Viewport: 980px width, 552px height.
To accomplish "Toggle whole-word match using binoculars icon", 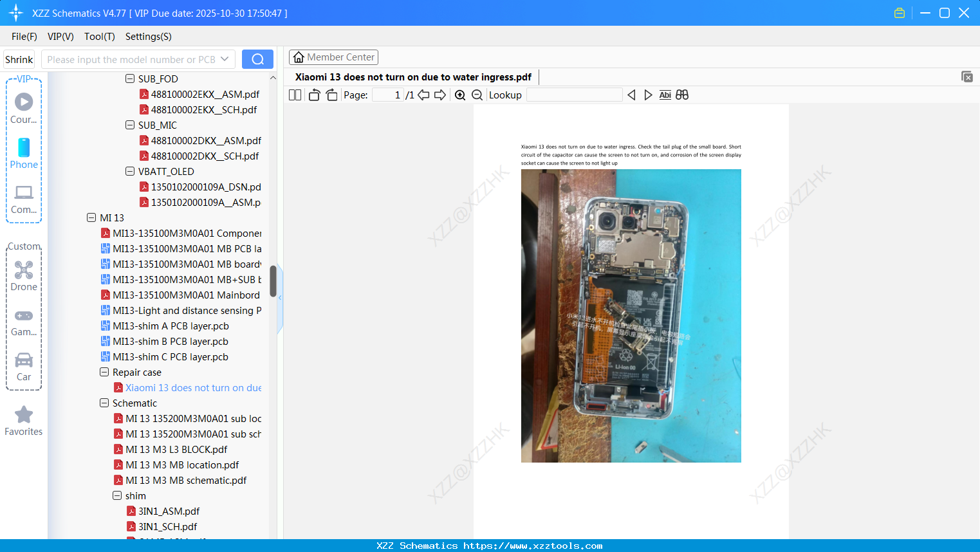I will tap(682, 95).
